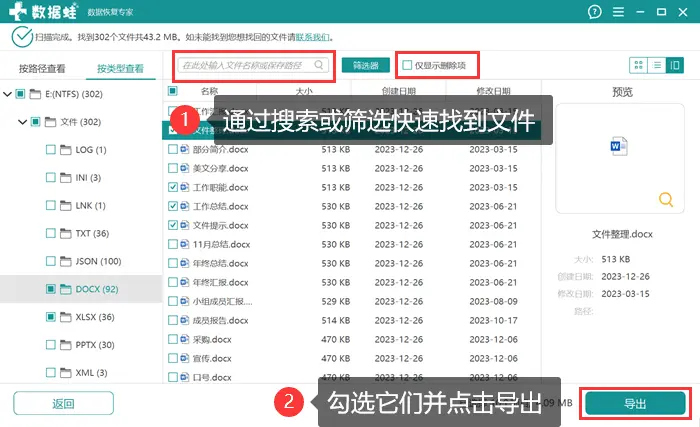Tick the JSON (100) category checkbox

click(x=51, y=261)
